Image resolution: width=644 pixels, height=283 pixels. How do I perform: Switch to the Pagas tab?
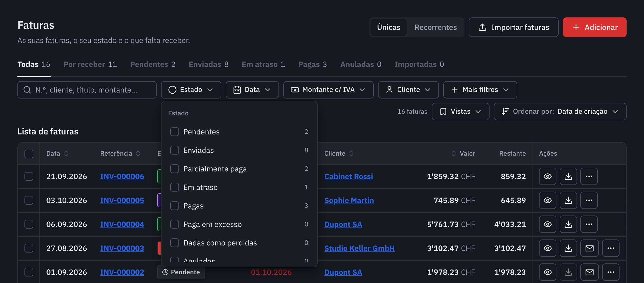(312, 64)
